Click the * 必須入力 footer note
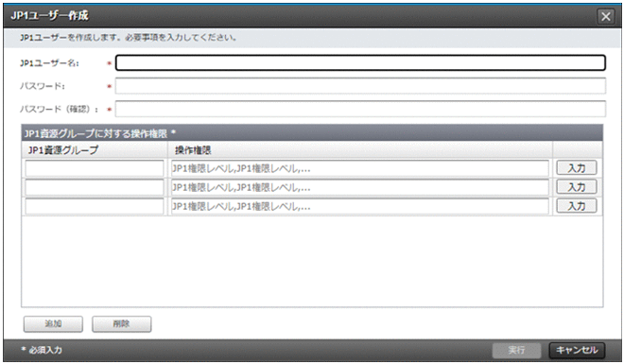This screenshot has height=364, width=624. pyautogui.click(x=42, y=350)
